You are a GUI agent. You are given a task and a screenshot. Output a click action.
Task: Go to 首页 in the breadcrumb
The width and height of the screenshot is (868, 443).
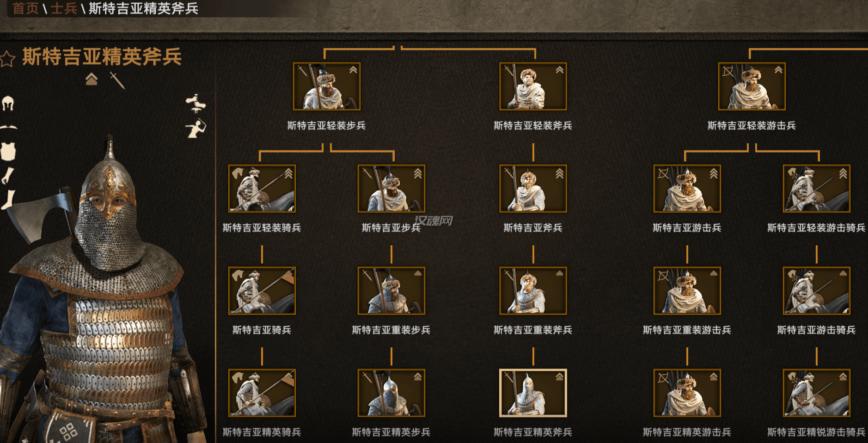25,8
